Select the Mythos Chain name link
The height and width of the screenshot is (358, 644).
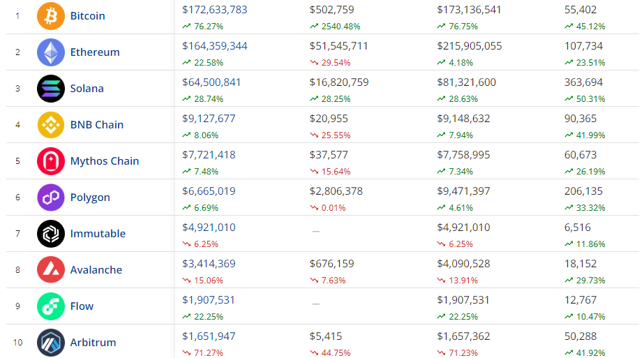105,161
